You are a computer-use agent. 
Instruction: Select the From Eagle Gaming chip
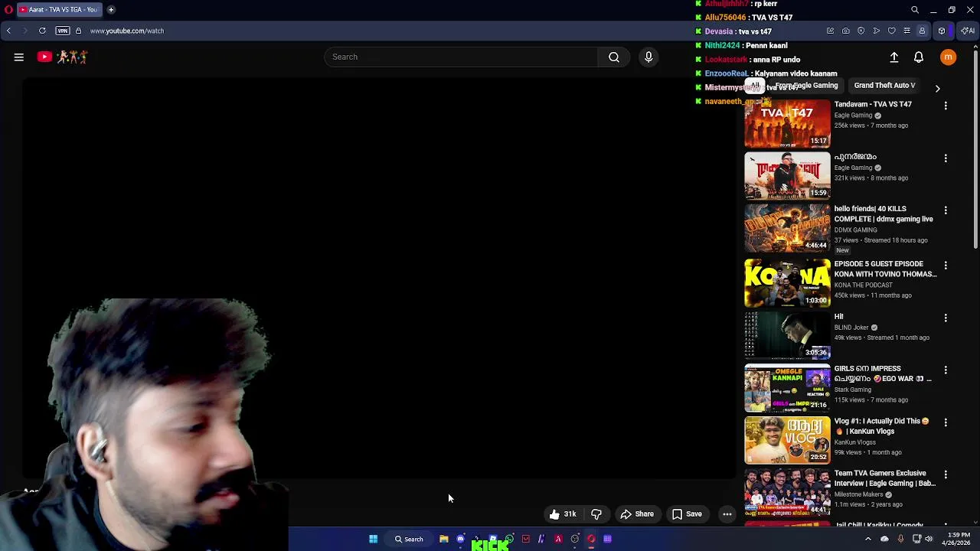click(806, 86)
